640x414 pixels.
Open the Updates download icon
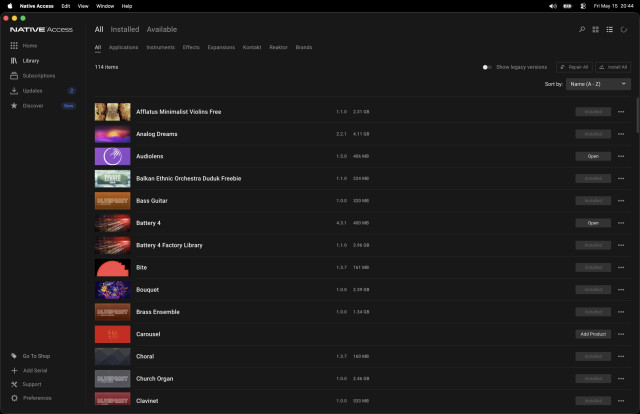tap(14, 91)
